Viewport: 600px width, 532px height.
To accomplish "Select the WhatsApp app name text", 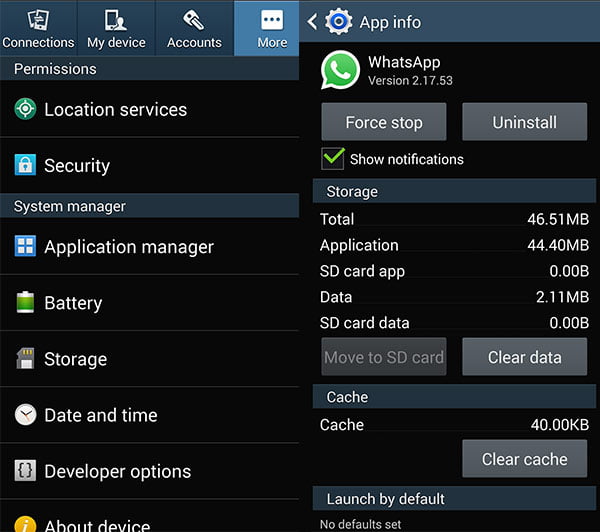I will (404, 62).
